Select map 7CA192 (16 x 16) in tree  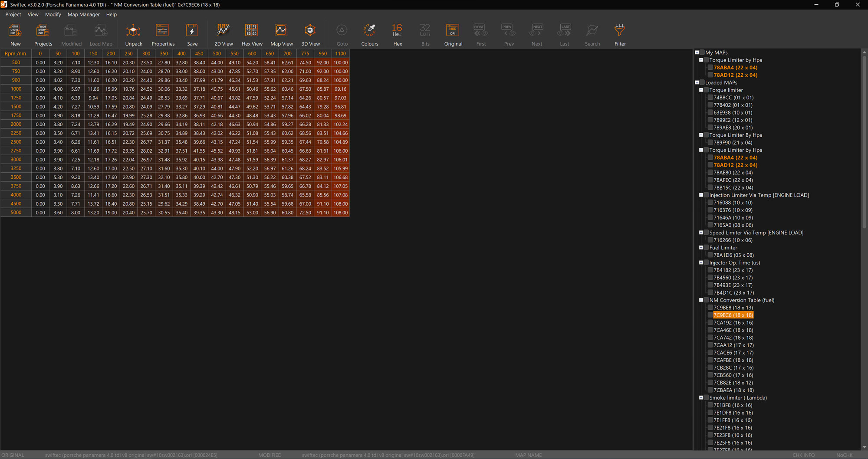coord(733,323)
